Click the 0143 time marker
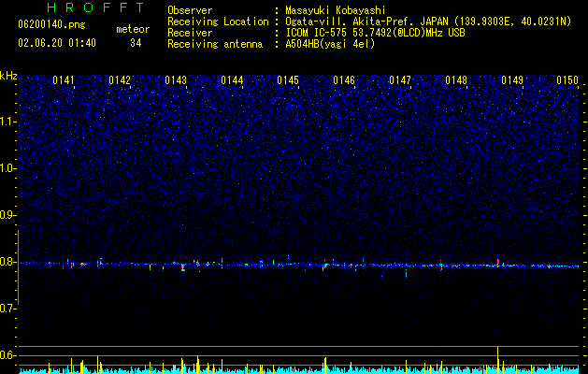The image size is (588, 374). [x=176, y=80]
